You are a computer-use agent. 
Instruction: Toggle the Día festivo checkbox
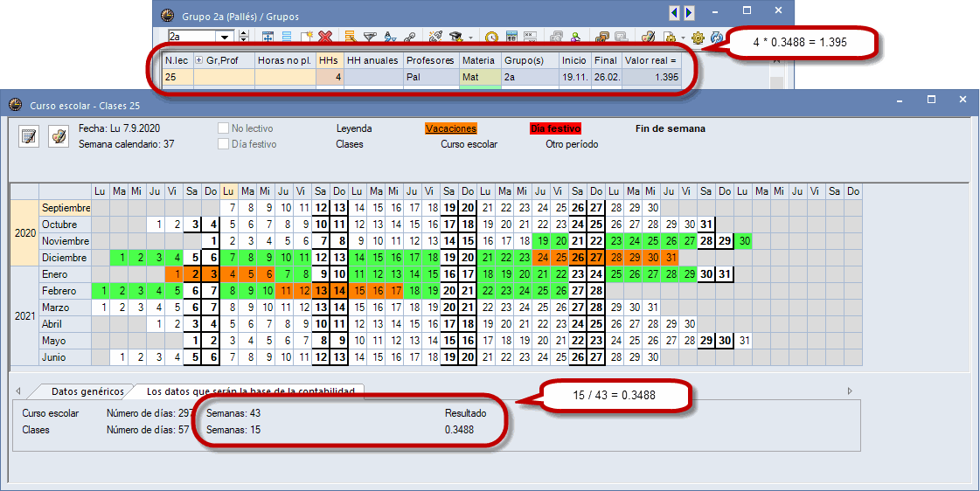(223, 143)
